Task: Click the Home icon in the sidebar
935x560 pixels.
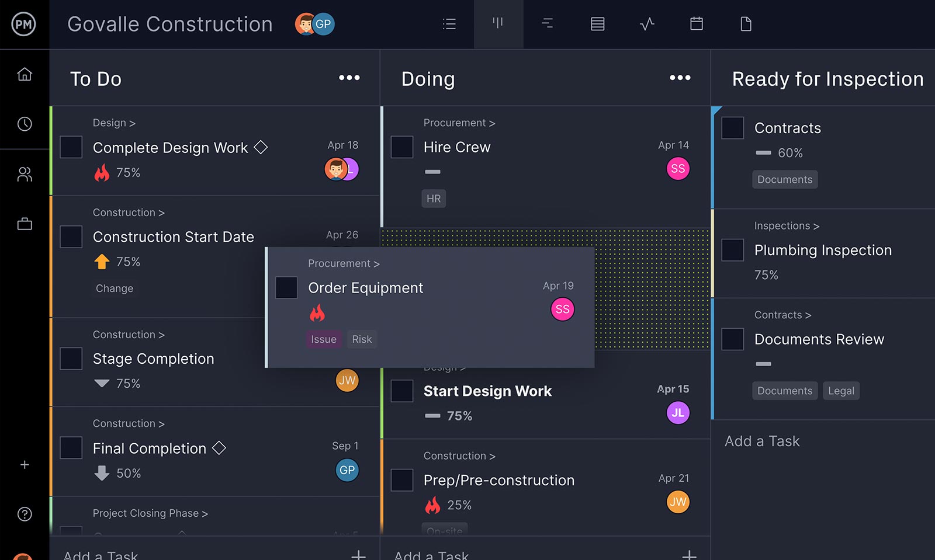Action: coord(25,74)
